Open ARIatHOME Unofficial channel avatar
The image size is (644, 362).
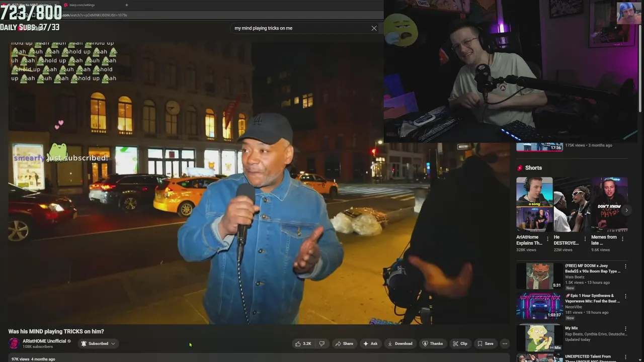(14, 344)
